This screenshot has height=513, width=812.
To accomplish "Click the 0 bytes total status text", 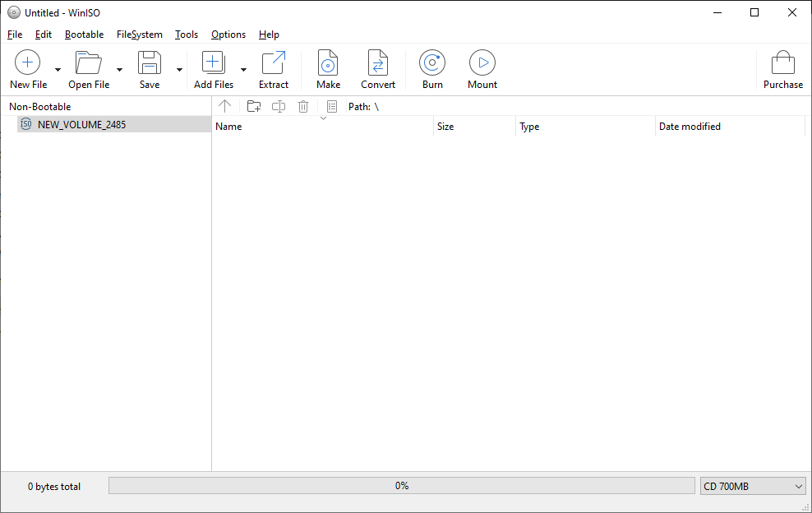I will click(x=54, y=487).
